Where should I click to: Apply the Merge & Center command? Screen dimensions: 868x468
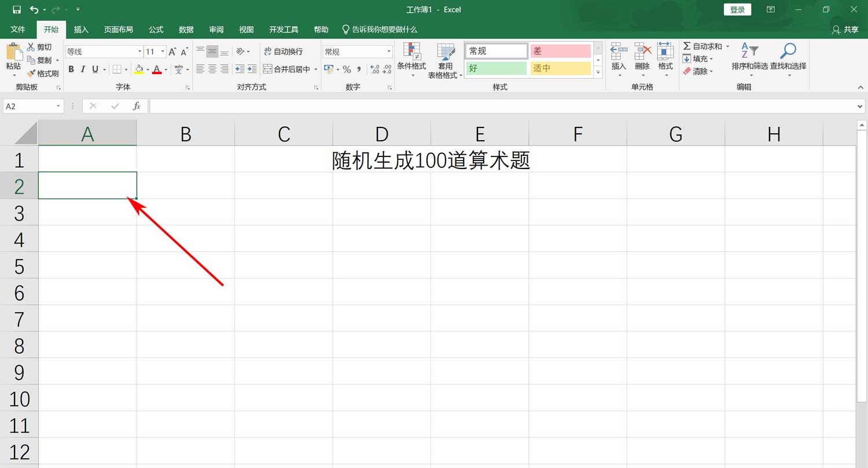[x=289, y=69]
